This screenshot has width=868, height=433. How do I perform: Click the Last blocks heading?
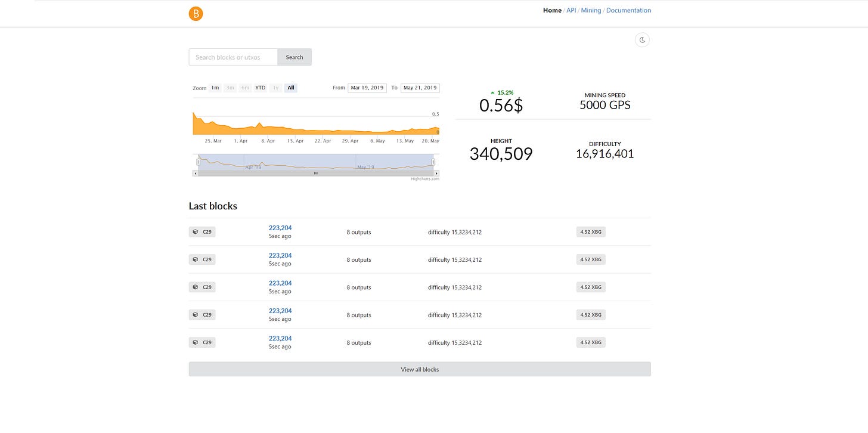point(213,206)
